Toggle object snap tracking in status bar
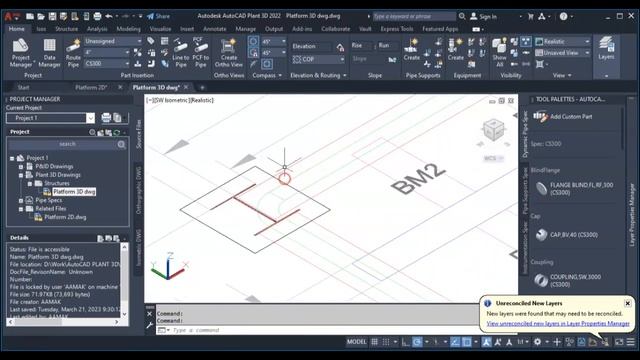Viewport: 640px width, 360px height. point(455,342)
